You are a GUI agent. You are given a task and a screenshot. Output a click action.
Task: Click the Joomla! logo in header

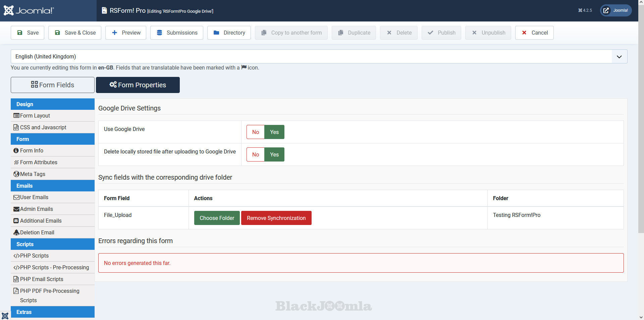29,10
